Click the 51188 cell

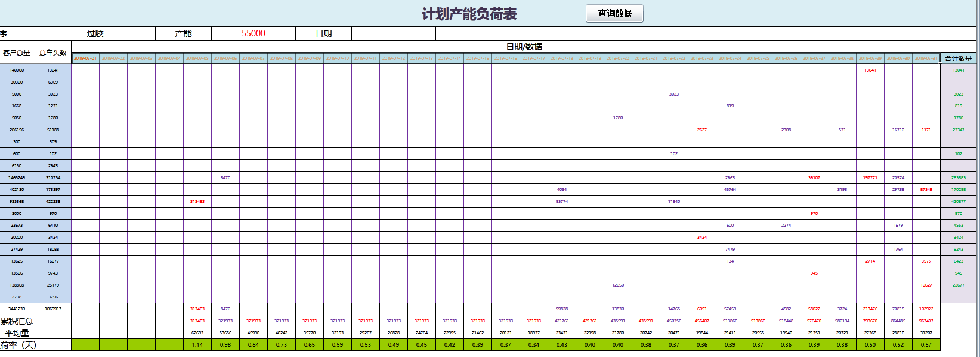53,130
